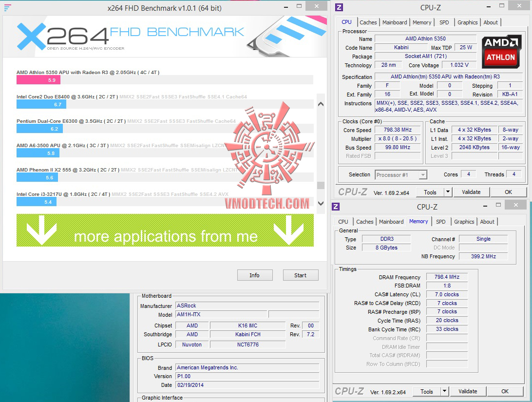This screenshot has height=402, width=532.
Task: Open Graphics tab in the Memory CPU-Z window
Action: [x=464, y=222]
